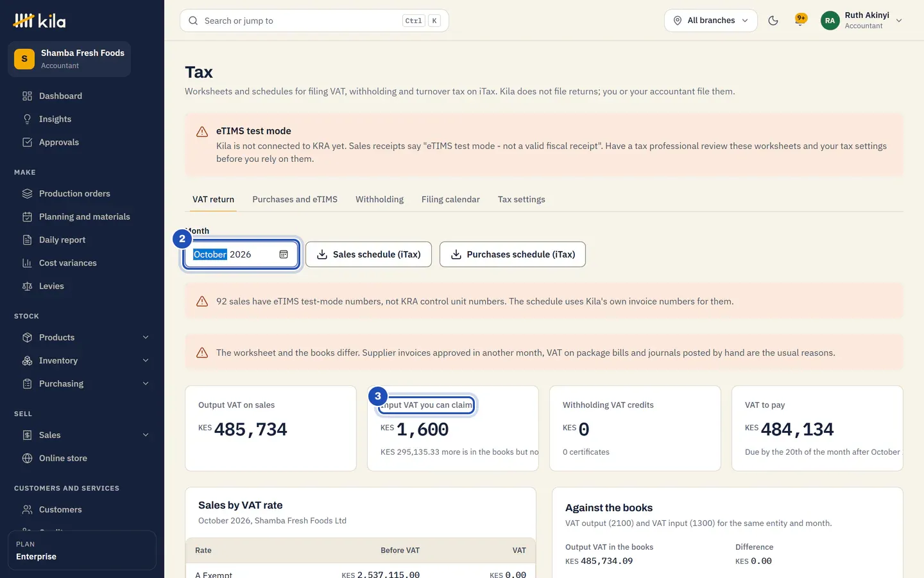Download the Purchases schedule (iTax)
This screenshot has height=578, width=924.
tap(512, 254)
